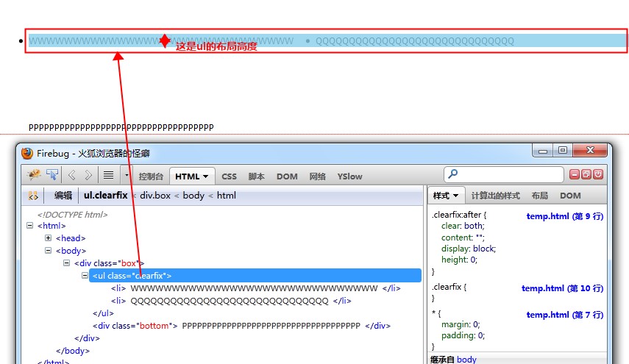
Task: Click the height: 0 property
Action: pyautogui.click(x=459, y=260)
